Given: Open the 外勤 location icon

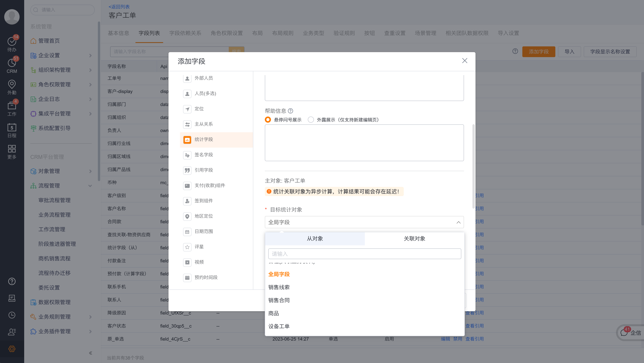Looking at the screenshot, I should (x=12, y=87).
